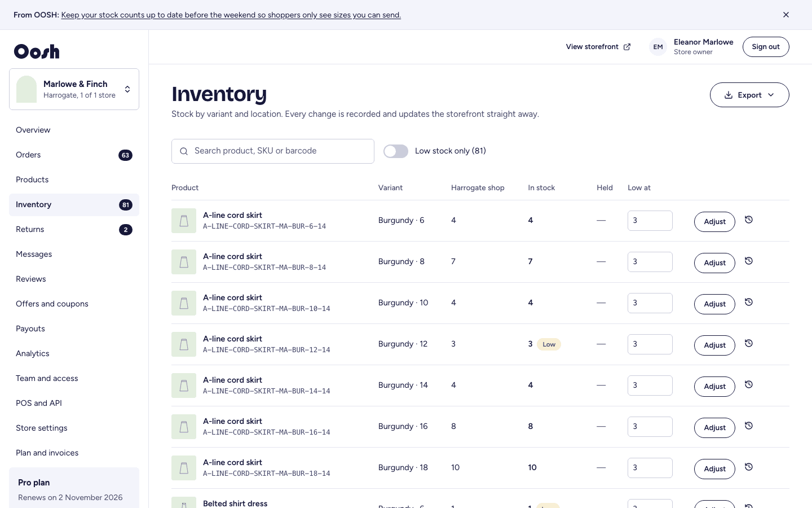Click the Adjust button for Burgundy · 10
Screen dimensions: 812x508
coord(714,304)
